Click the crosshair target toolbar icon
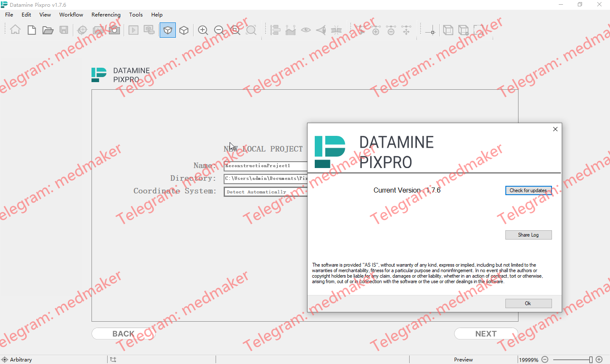This screenshot has width=610, height=364. [83, 30]
